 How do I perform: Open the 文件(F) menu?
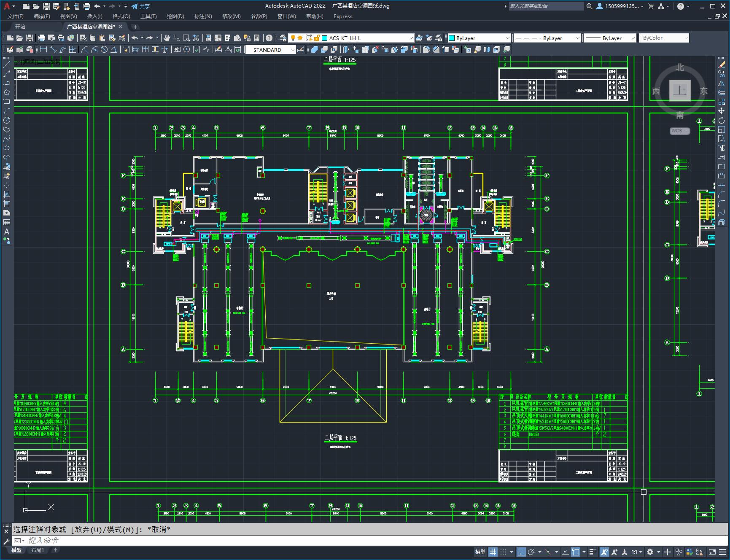point(16,16)
